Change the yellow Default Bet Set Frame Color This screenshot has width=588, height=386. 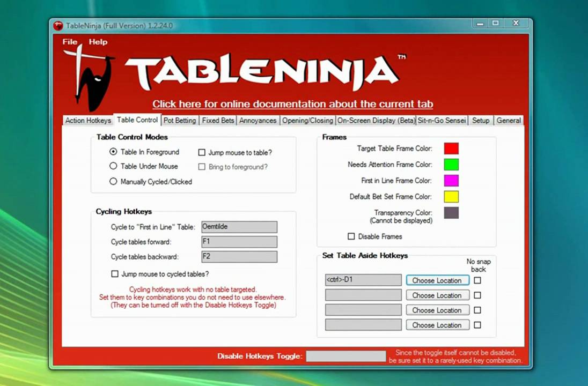pos(451,197)
